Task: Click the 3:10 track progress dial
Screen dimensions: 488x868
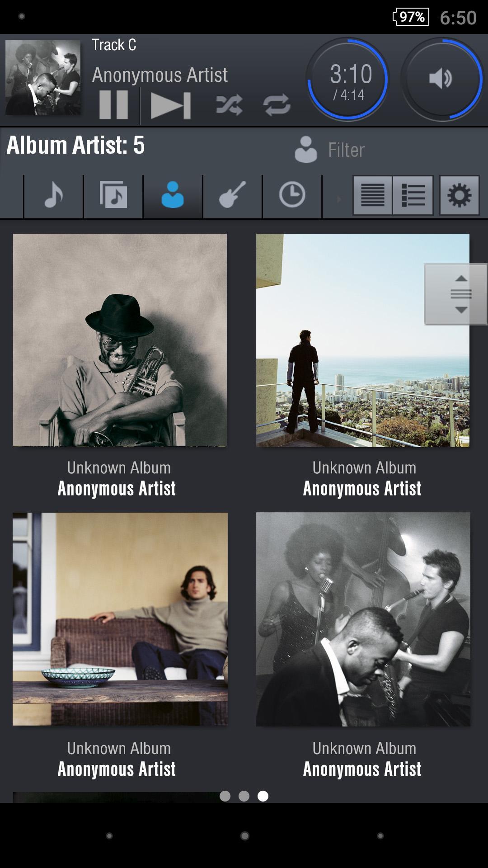Action: point(348,80)
